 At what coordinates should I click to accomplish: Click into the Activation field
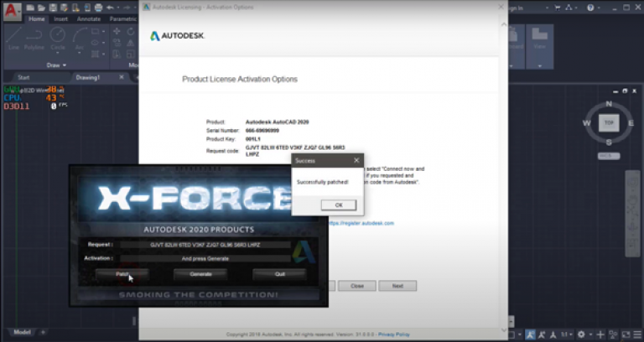click(x=205, y=258)
